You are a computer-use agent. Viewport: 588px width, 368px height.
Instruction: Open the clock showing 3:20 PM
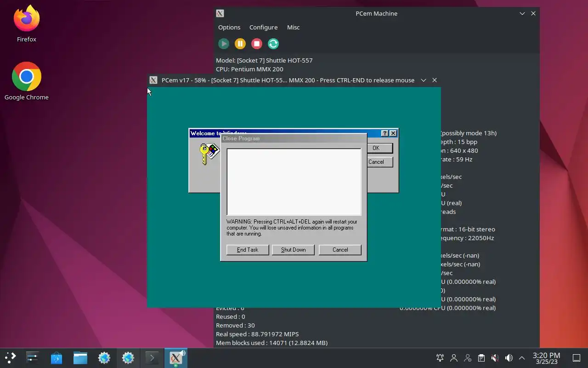click(546, 358)
